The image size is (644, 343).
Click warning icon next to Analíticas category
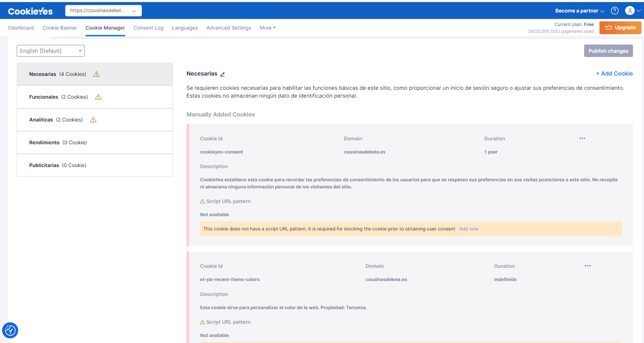click(x=93, y=120)
